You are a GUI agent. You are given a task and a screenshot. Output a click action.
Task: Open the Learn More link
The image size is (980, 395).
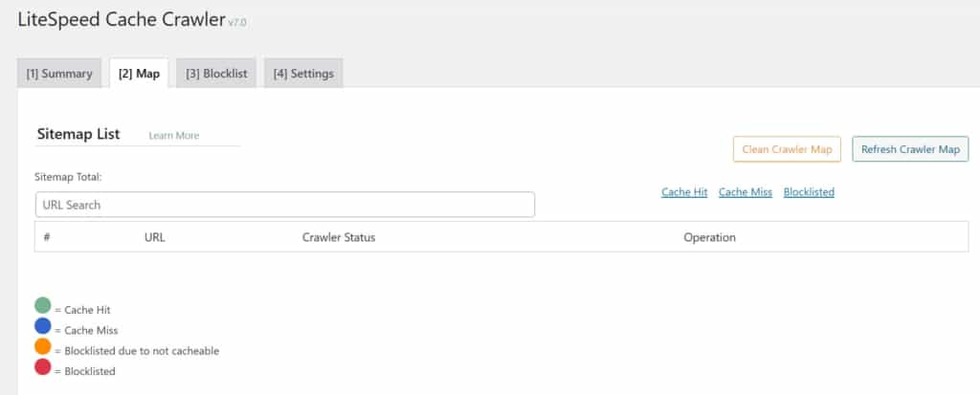pos(174,136)
